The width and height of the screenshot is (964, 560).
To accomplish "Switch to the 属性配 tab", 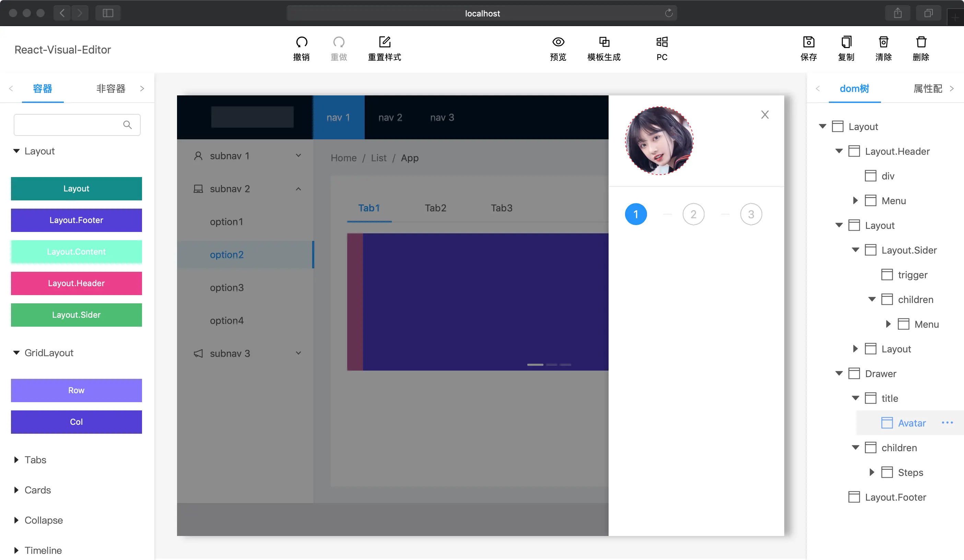I will coord(928,89).
